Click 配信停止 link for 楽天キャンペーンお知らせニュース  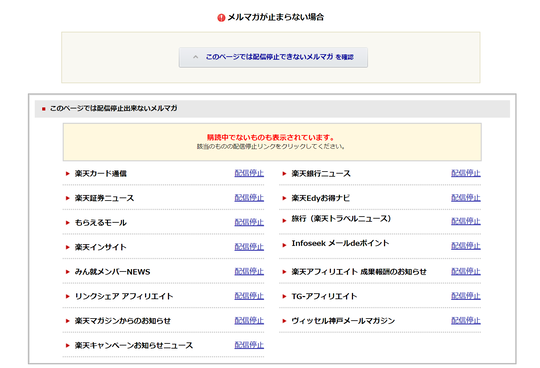[249, 345]
